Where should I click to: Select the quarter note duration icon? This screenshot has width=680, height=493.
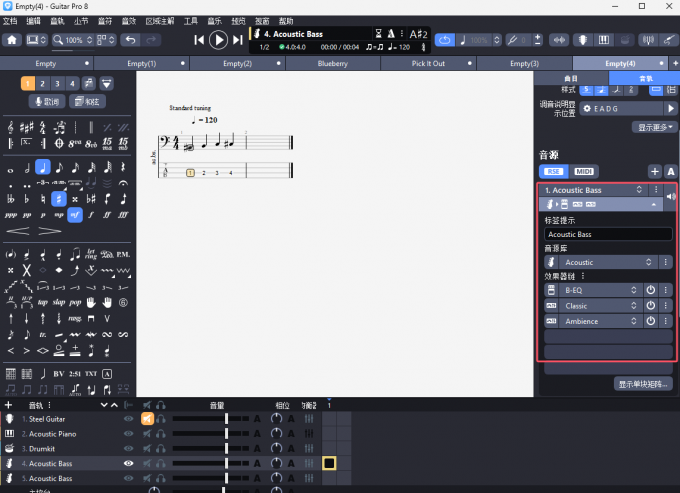(x=43, y=168)
